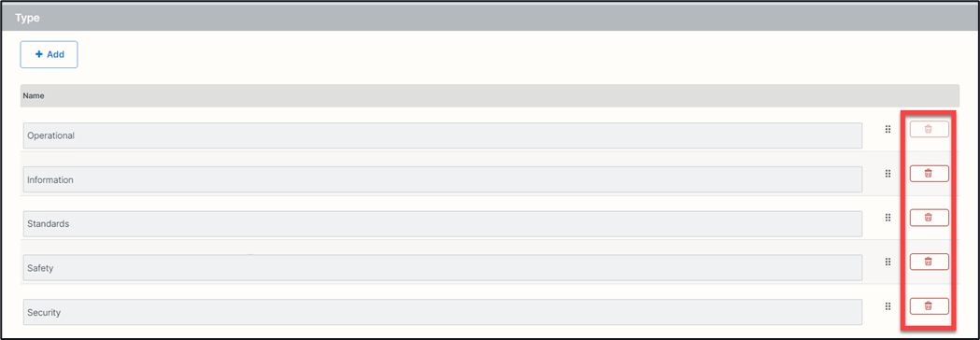Click the reorder handle for Standards row
The width and height of the screenshot is (980, 340).
[x=888, y=218]
